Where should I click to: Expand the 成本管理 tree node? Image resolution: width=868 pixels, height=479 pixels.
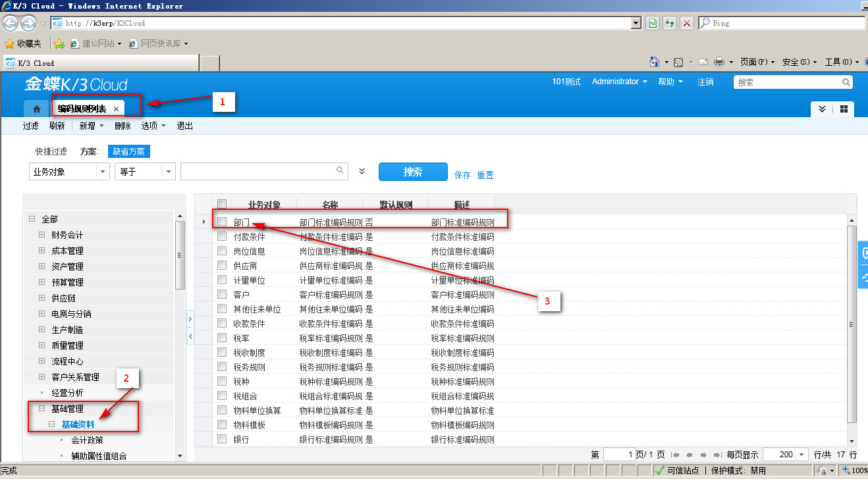pyautogui.click(x=42, y=251)
